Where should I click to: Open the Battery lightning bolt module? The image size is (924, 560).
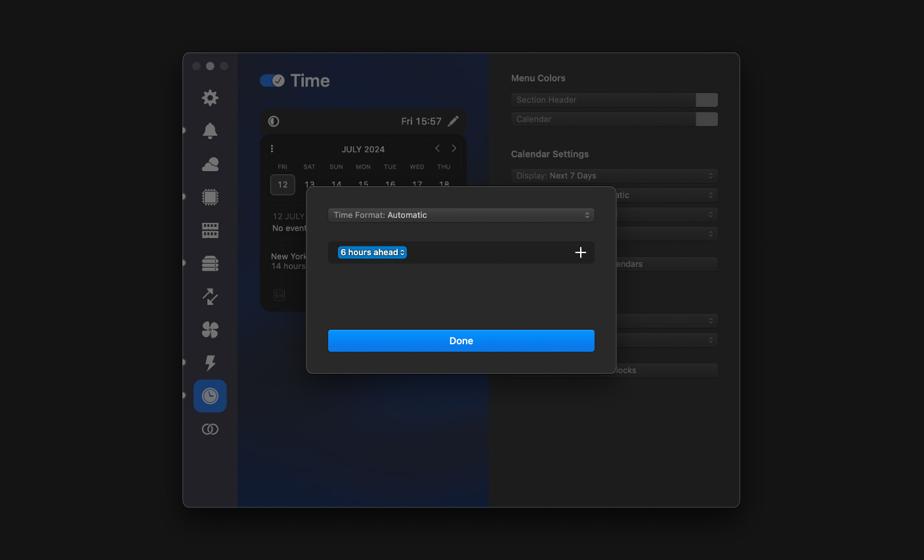click(210, 363)
